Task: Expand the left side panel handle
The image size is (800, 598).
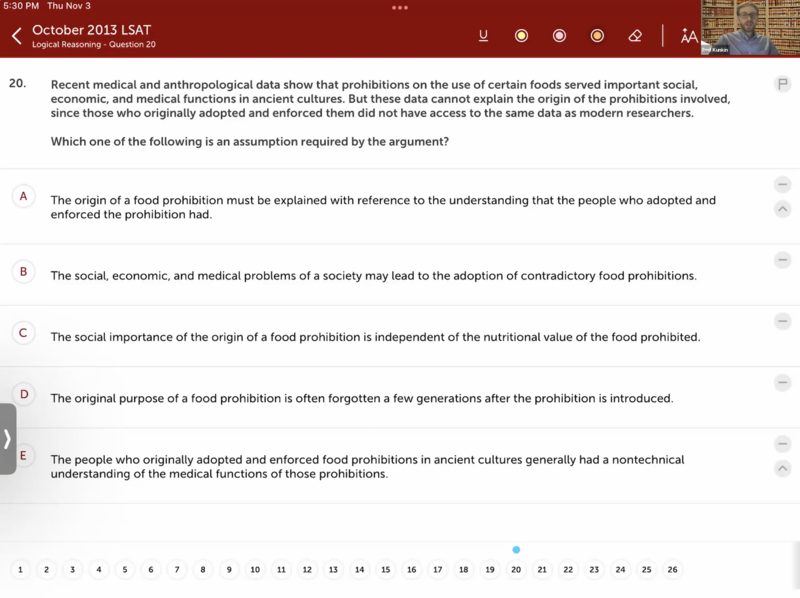Action: click(x=8, y=439)
